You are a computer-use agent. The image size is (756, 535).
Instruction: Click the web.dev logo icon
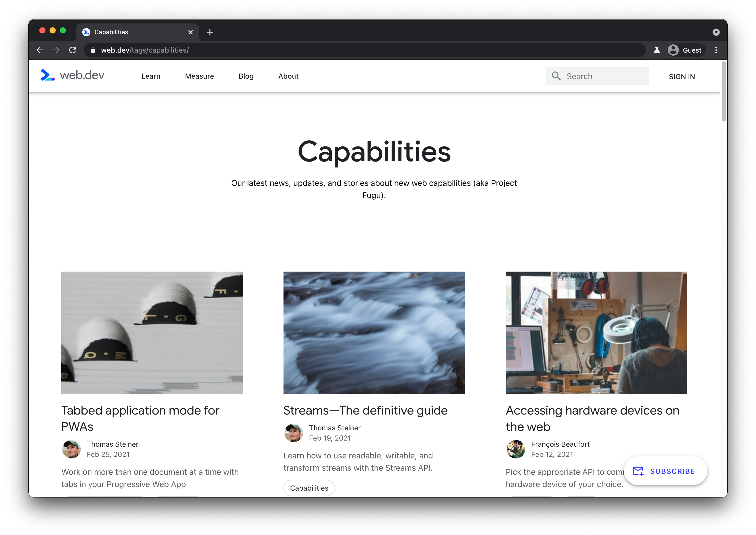coord(48,76)
